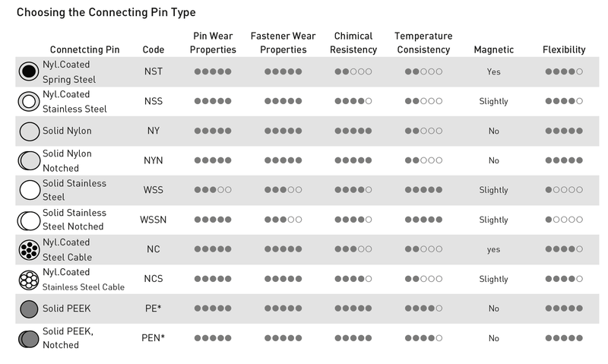This screenshot has width=608, height=364.
Task: Click the Temperature Consistency column header
Action: pos(423,43)
